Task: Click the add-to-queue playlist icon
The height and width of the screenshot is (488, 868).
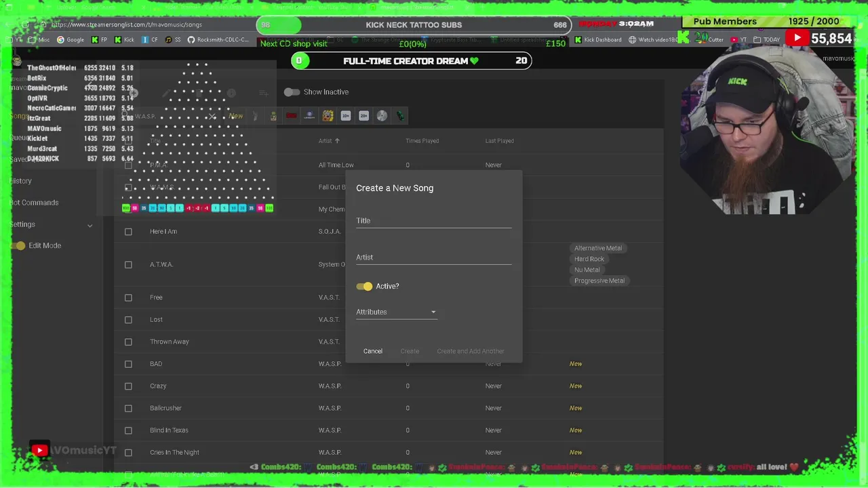Action: click(x=264, y=93)
